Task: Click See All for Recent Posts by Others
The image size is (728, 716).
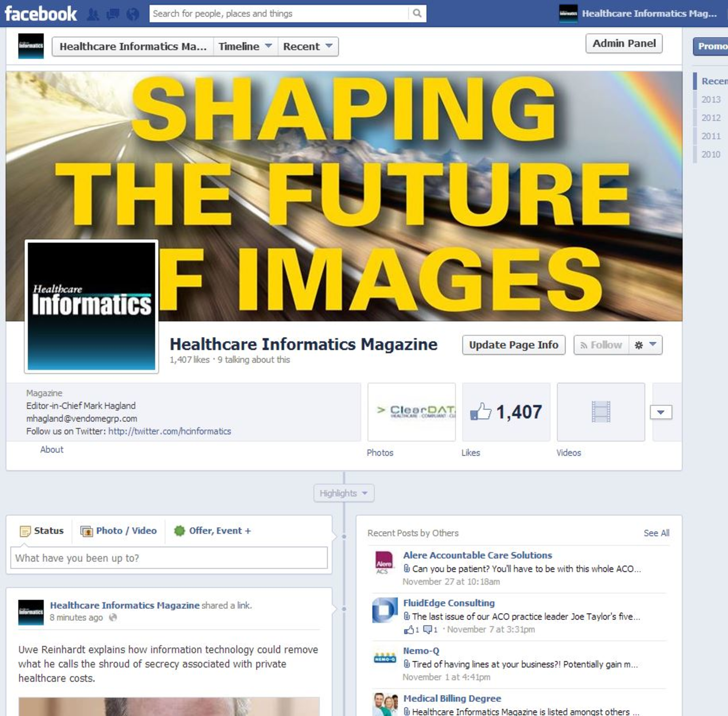Action: pyautogui.click(x=656, y=533)
